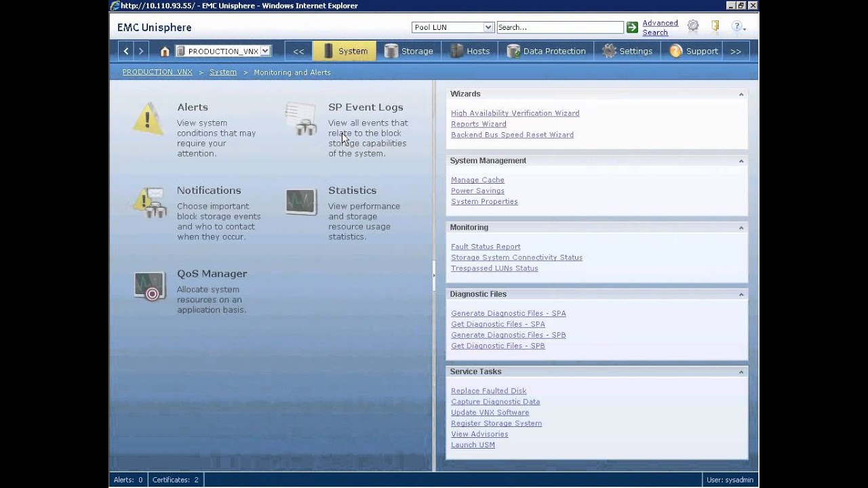Viewport: 868px width, 488px height.
Task: Open the System Properties link
Action: click(484, 202)
